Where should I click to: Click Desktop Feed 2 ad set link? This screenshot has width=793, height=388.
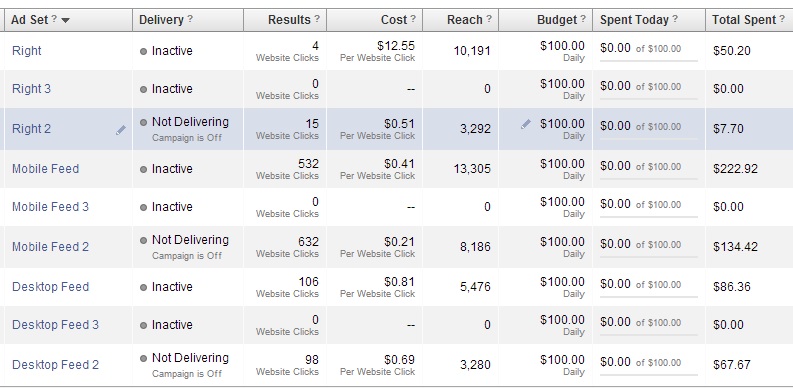56,365
